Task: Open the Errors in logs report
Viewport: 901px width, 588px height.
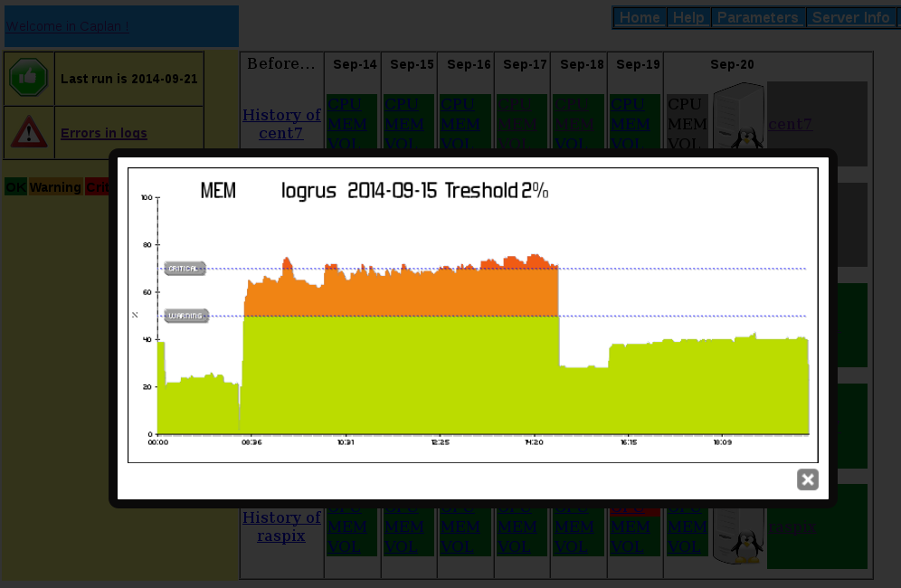Action: coord(104,133)
